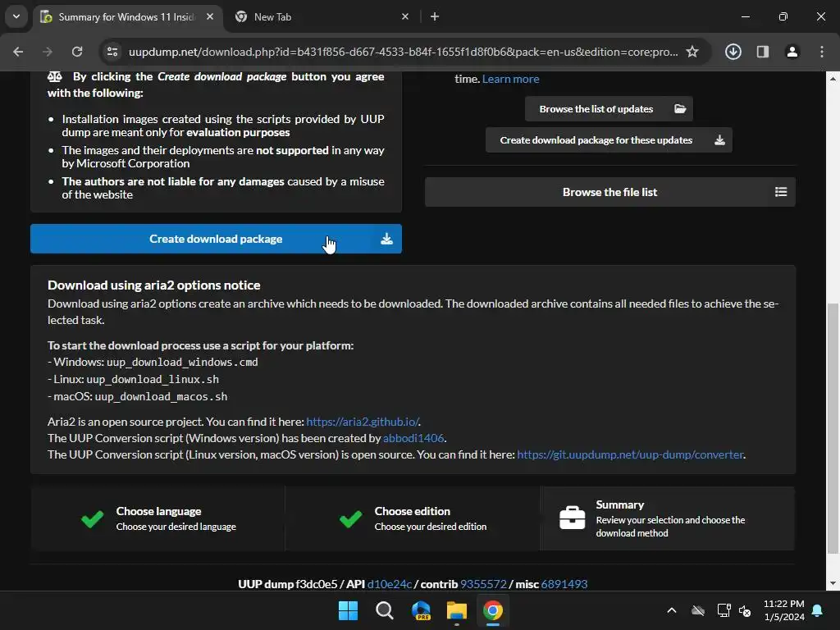Image resolution: width=840 pixels, height=630 pixels.
Task: Switch to Summary for Windows 11 tab
Action: [x=127, y=17]
